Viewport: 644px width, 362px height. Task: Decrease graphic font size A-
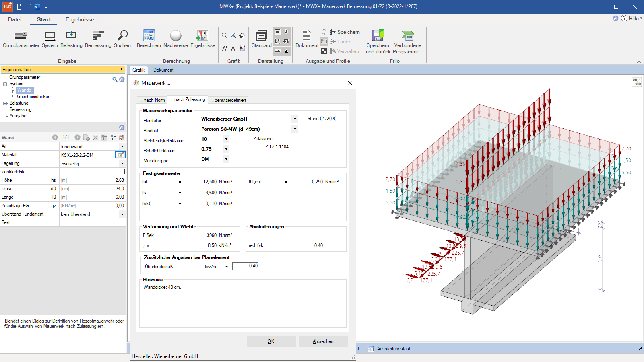(x=233, y=48)
